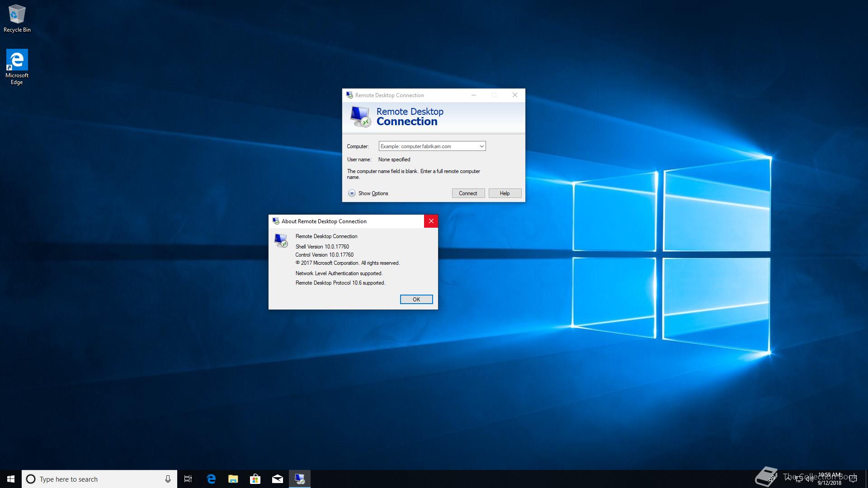868x488 pixels.
Task: Click the network icon in system tray
Action: point(798,479)
